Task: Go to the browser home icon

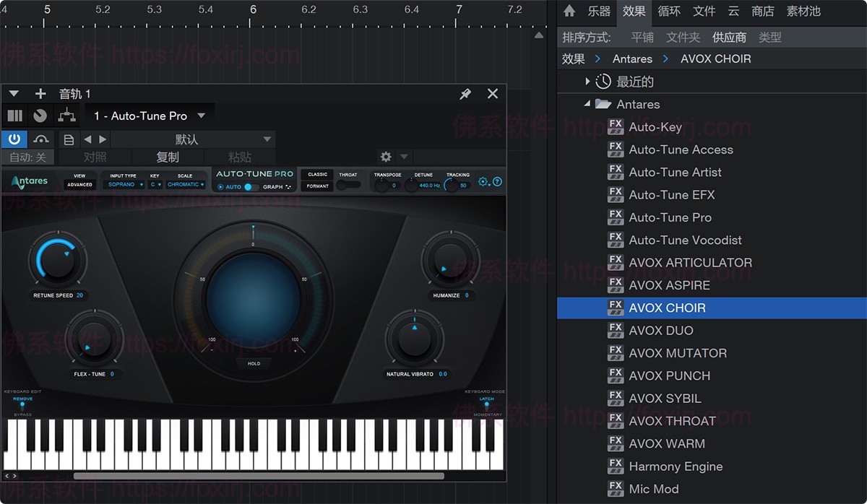Action: (x=569, y=11)
